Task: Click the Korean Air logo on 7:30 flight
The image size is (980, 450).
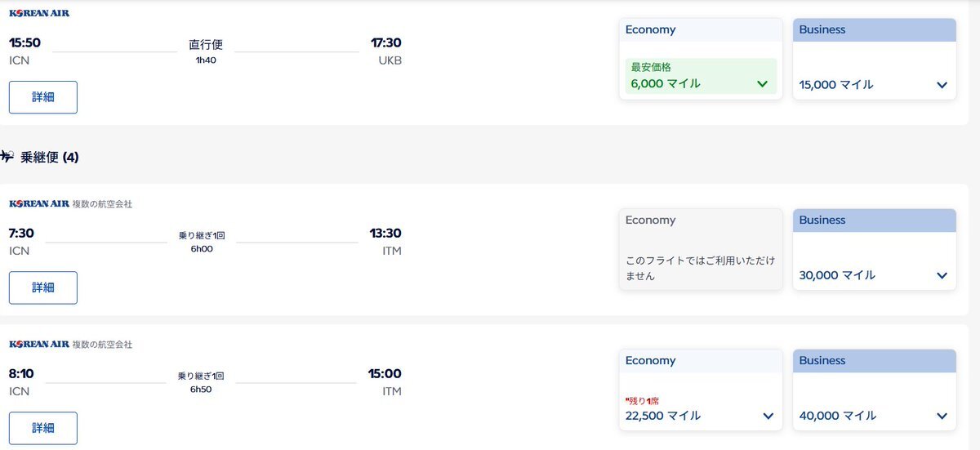Action: pyautogui.click(x=39, y=203)
